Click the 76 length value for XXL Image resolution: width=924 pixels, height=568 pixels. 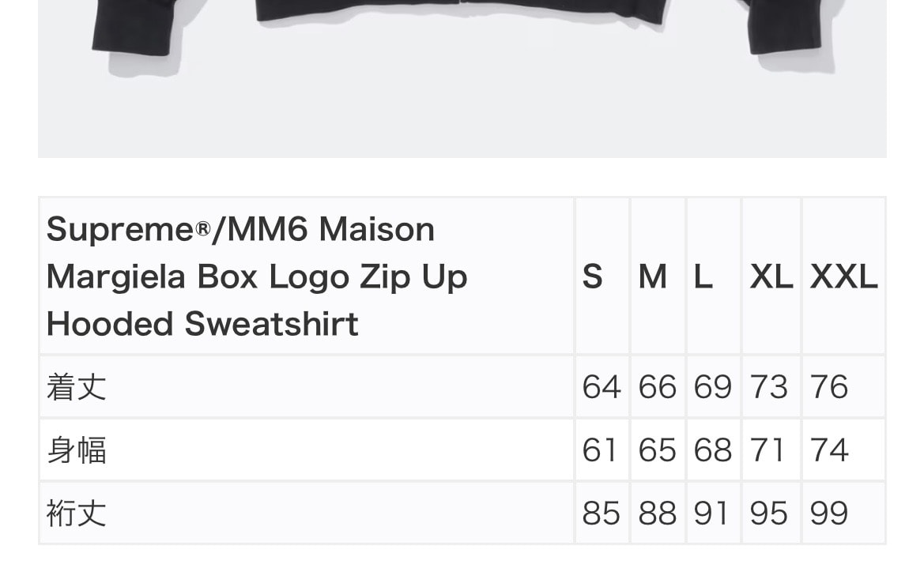pos(829,387)
